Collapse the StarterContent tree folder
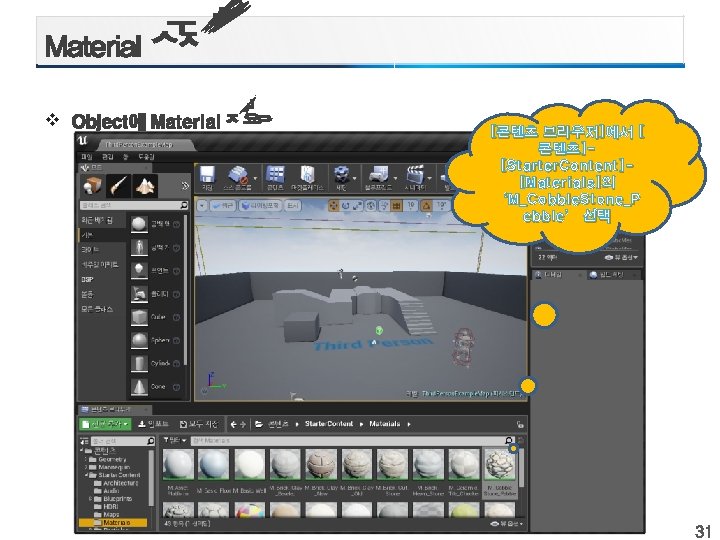This screenshot has width=720, height=540. tap(86, 475)
